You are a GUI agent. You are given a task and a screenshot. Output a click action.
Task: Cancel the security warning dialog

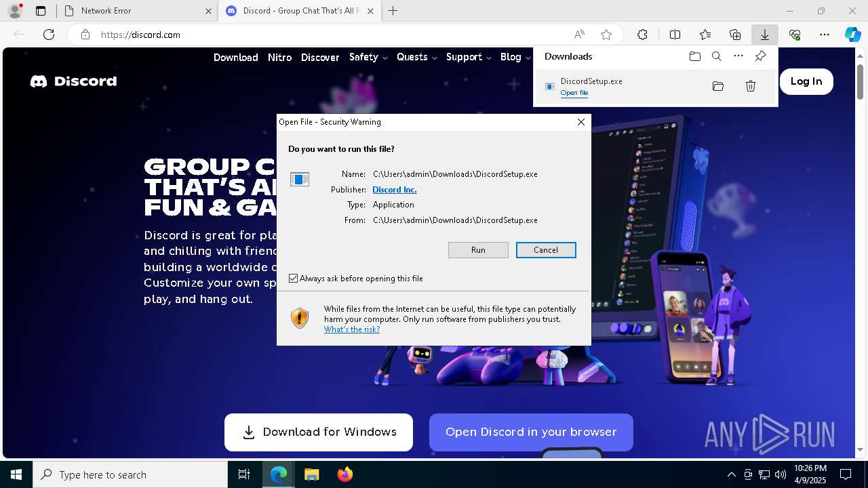click(x=546, y=250)
